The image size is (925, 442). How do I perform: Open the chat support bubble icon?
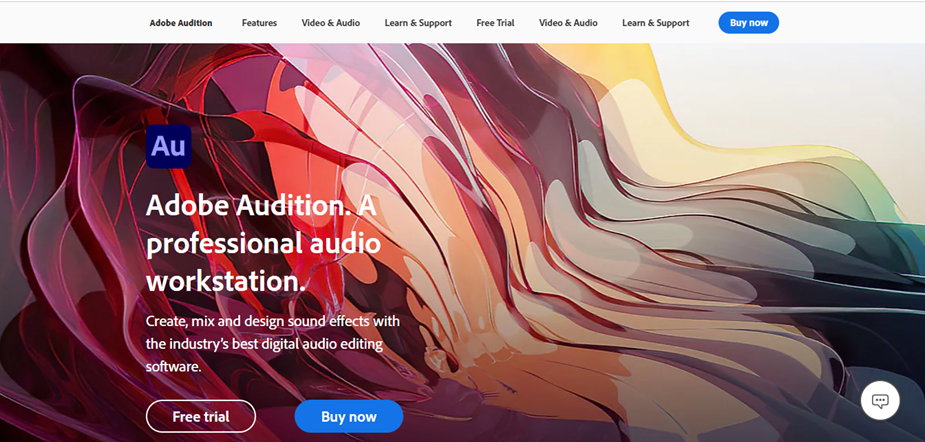880,401
